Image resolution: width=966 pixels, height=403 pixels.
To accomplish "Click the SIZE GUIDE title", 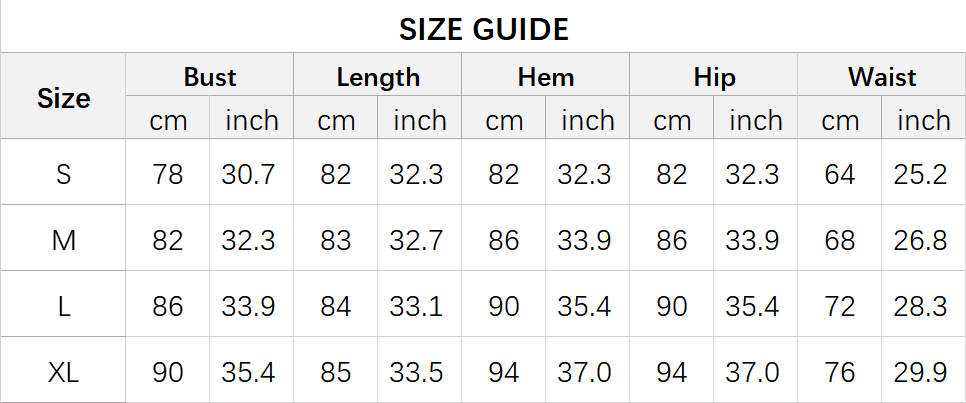I will click(484, 29).
